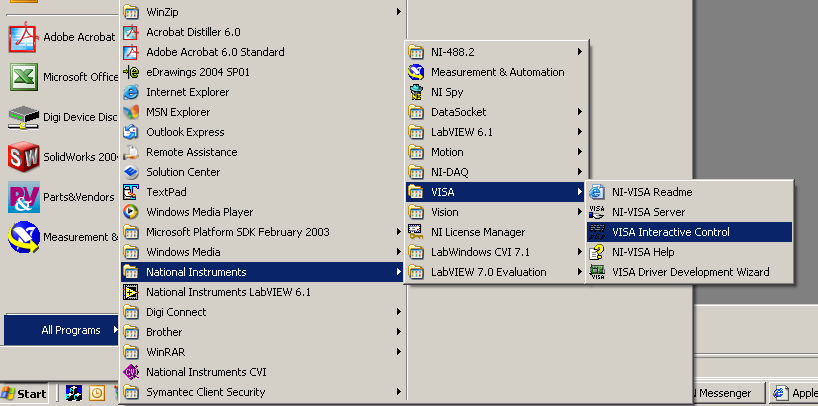
Task: Click the Start button
Action: [x=24, y=393]
